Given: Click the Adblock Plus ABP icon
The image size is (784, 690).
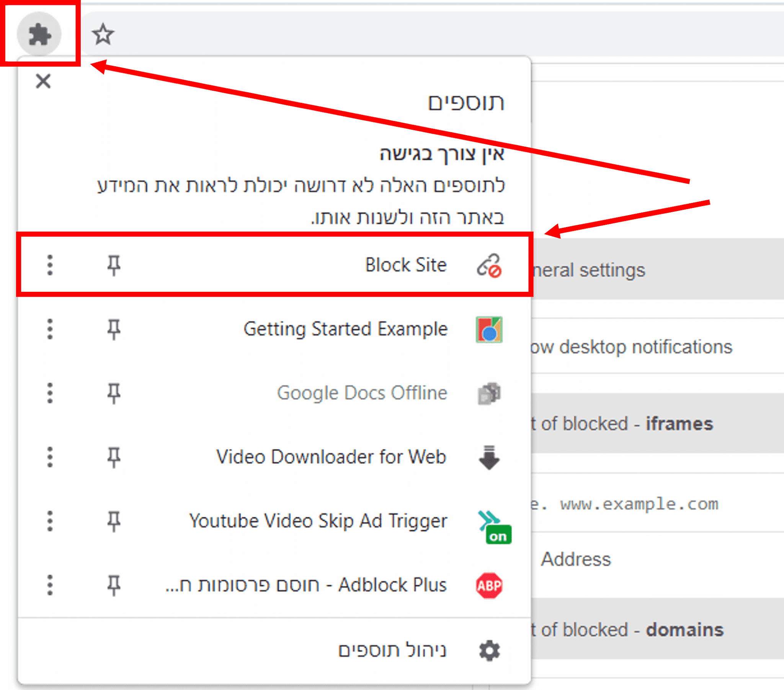Looking at the screenshot, I should (489, 585).
